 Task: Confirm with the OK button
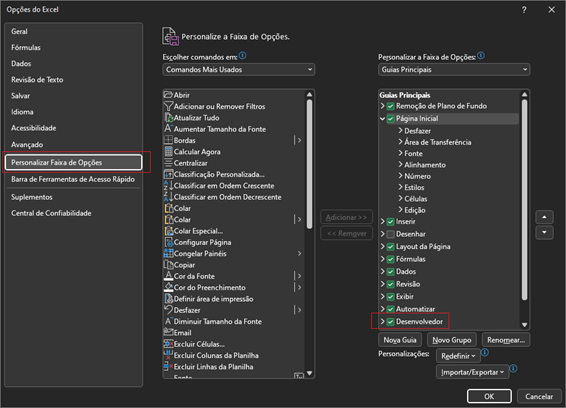(x=489, y=396)
